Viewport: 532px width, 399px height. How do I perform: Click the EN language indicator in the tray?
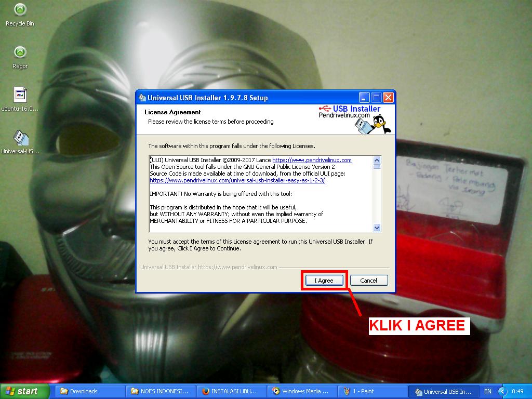pyautogui.click(x=487, y=391)
